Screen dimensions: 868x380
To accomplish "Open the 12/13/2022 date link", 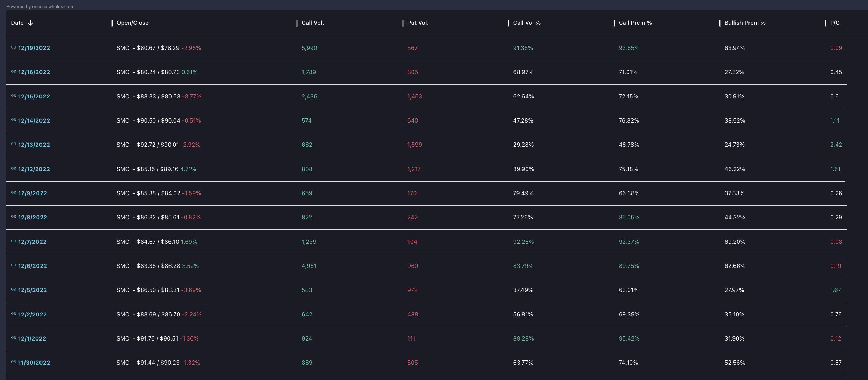I will point(34,145).
